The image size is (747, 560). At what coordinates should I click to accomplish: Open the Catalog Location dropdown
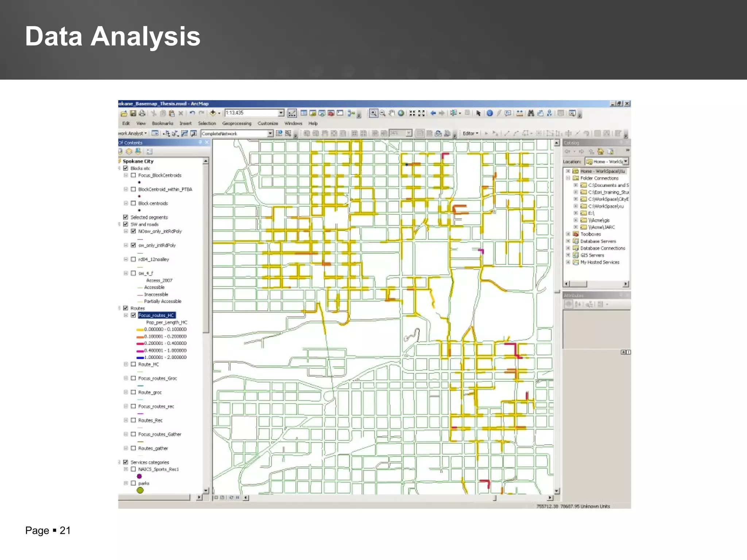626,162
